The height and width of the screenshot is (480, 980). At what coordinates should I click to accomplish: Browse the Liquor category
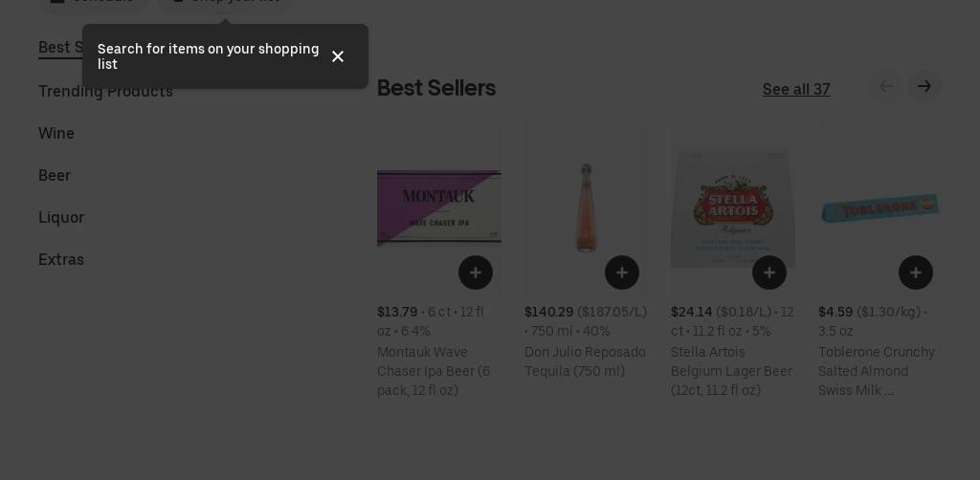(x=61, y=218)
